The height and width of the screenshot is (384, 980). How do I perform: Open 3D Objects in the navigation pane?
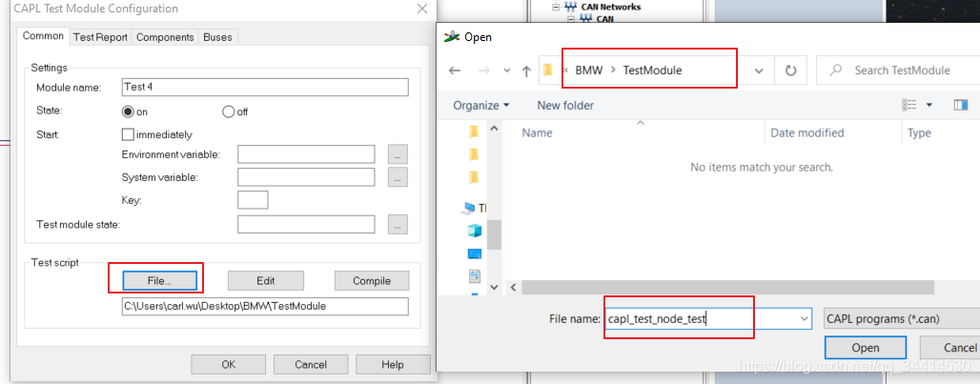[475, 231]
